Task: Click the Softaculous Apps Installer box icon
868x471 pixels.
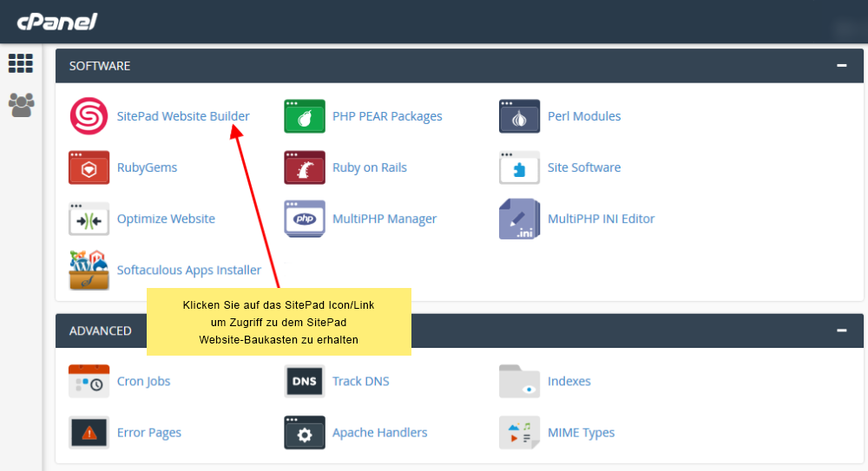Action: click(89, 270)
